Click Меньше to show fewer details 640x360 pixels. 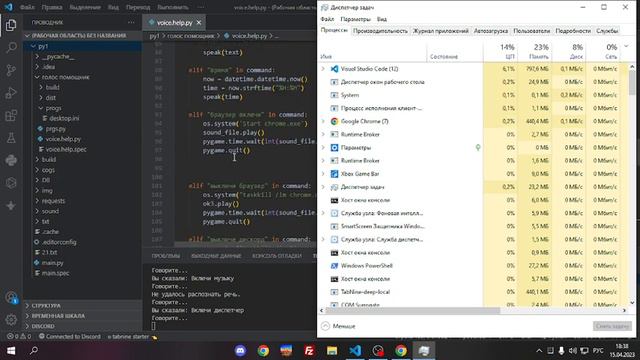(338, 326)
